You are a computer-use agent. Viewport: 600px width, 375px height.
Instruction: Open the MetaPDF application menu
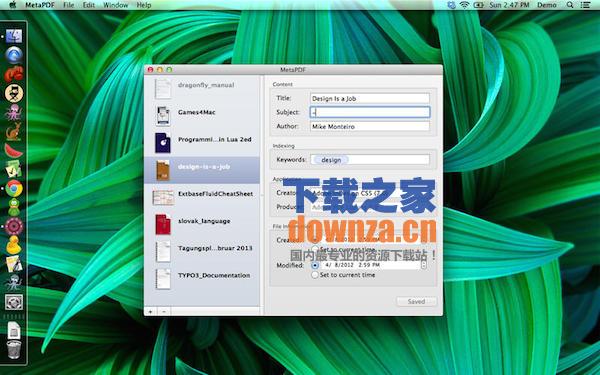click(x=40, y=5)
